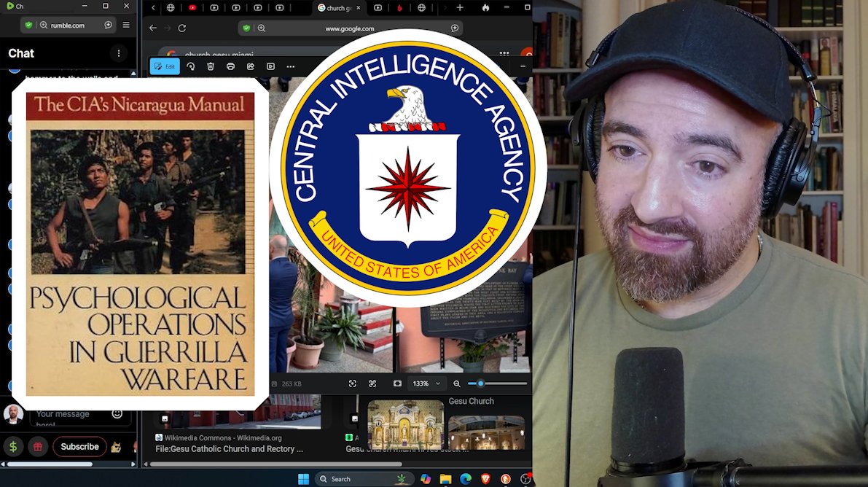Click the scan text icon in viewer status bar
The image size is (868, 487).
pyautogui.click(x=372, y=383)
